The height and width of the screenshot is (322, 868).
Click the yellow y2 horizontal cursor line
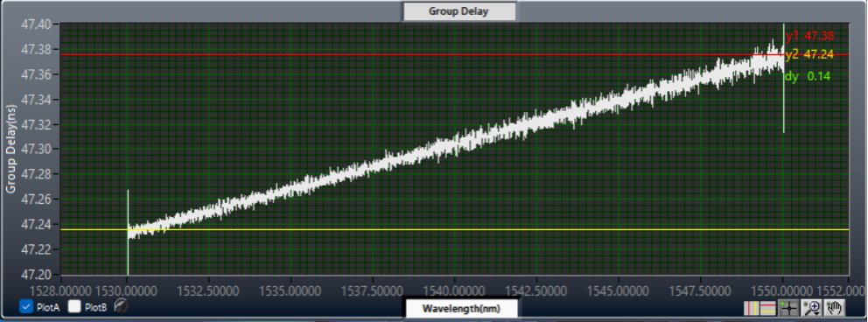pyautogui.click(x=454, y=229)
